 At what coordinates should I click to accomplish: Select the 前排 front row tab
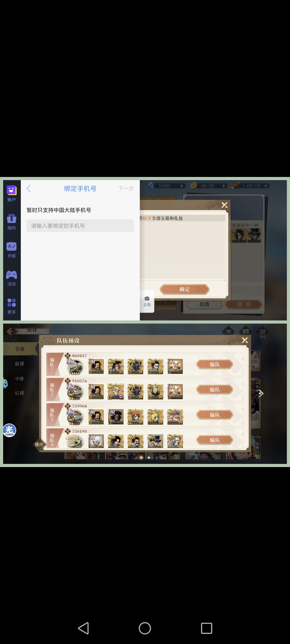click(x=20, y=364)
